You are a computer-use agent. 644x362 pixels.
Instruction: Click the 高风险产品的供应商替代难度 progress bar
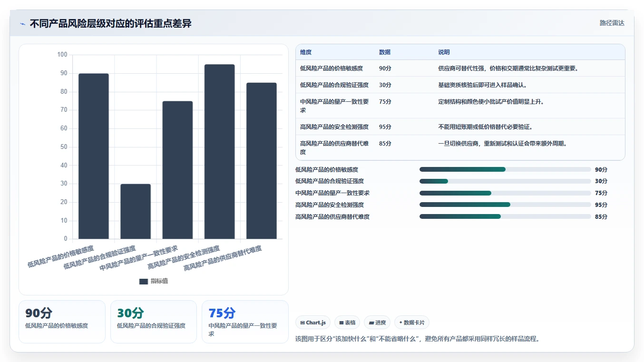point(505,216)
